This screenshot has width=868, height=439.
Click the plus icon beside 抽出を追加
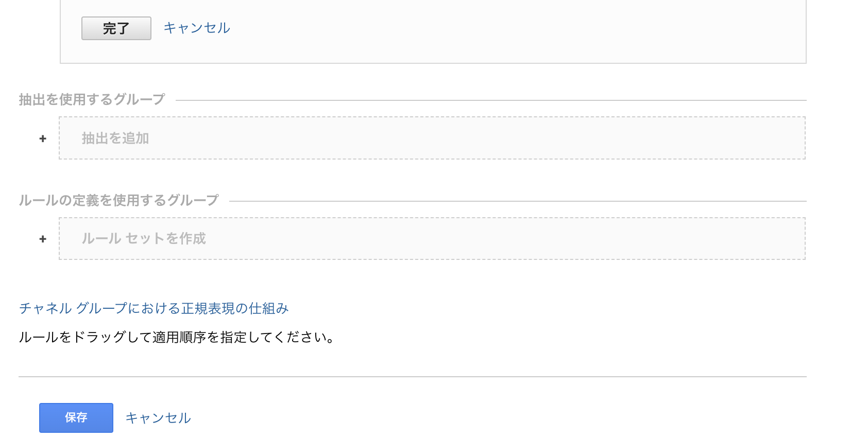click(x=43, y=138)
